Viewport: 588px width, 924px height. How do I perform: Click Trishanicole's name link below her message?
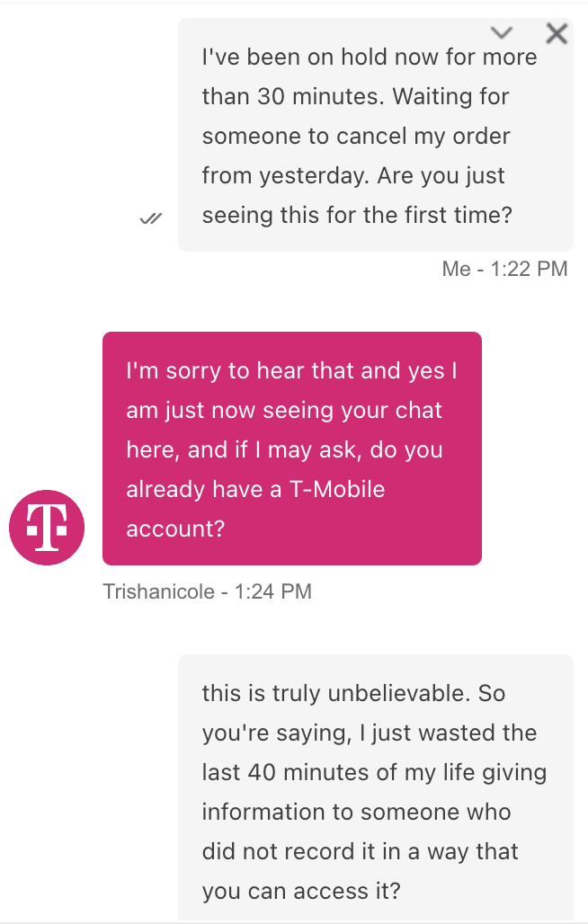158,591
